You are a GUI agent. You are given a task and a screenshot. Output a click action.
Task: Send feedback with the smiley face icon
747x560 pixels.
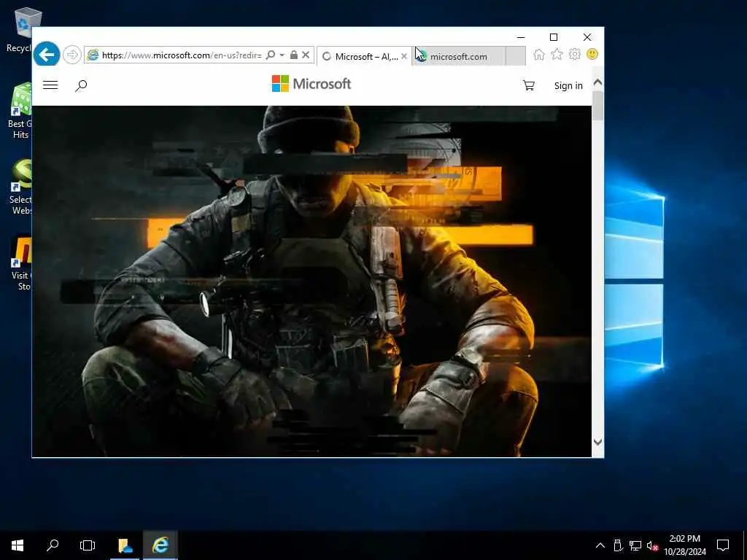point(592,54)
